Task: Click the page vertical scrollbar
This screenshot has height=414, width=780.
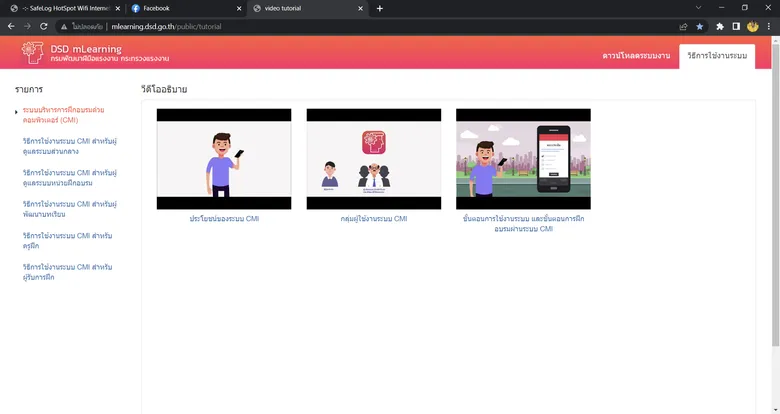Action: (x=776, y=195)
